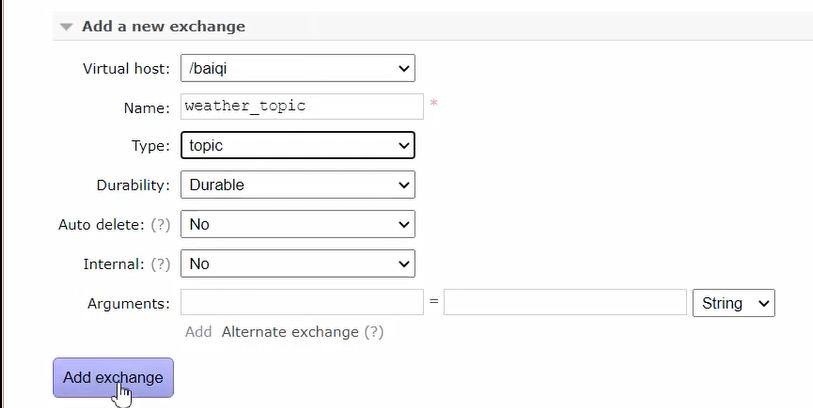813x408 pixels.
Task: Collapse the Add a new exchange triangle
Action: [x=66, y=27]
